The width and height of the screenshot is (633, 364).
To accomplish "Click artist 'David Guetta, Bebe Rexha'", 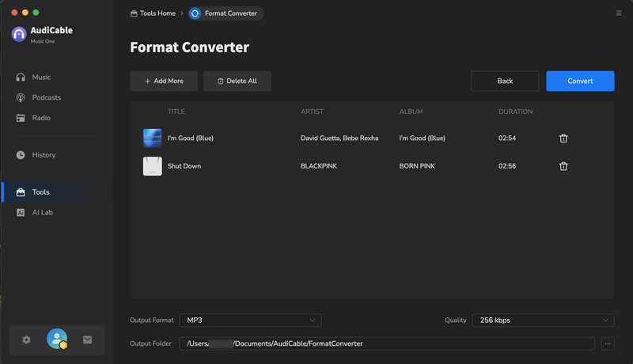I will tap(339, 138).
